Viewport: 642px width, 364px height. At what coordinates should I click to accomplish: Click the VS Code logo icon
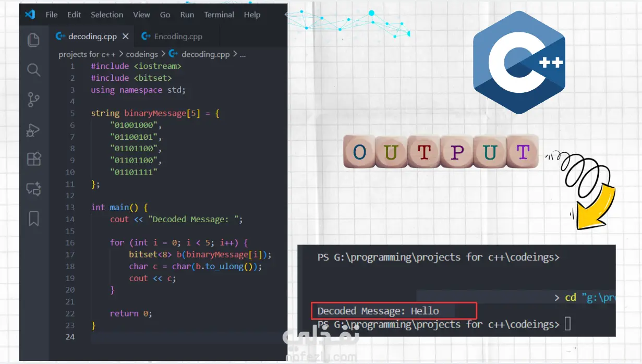30,15
